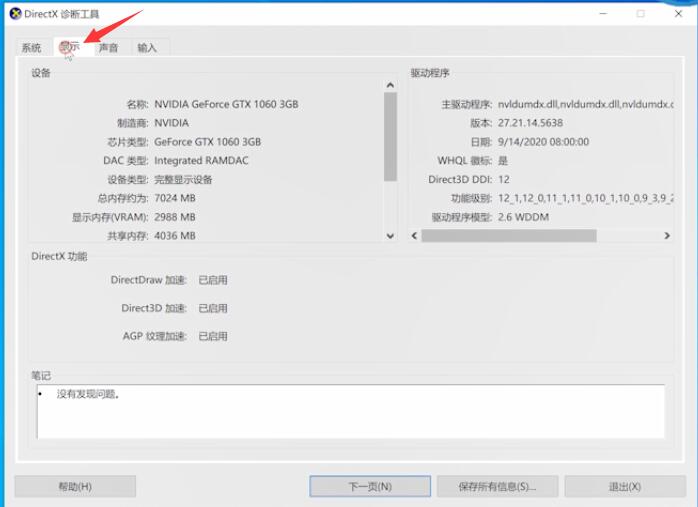698x507 pixels.
Task: Click the Direct3D DDI value 12
Action: [503, 179]
